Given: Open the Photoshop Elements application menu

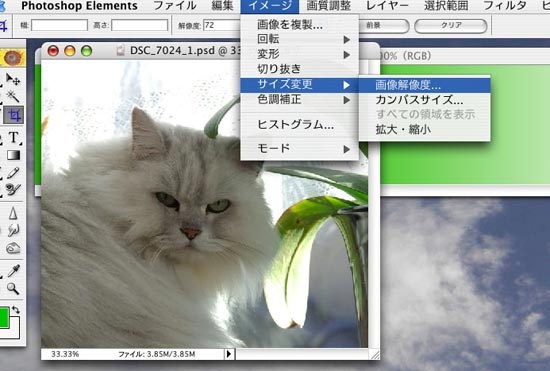Looking at the screenshot, I should 79,6.
